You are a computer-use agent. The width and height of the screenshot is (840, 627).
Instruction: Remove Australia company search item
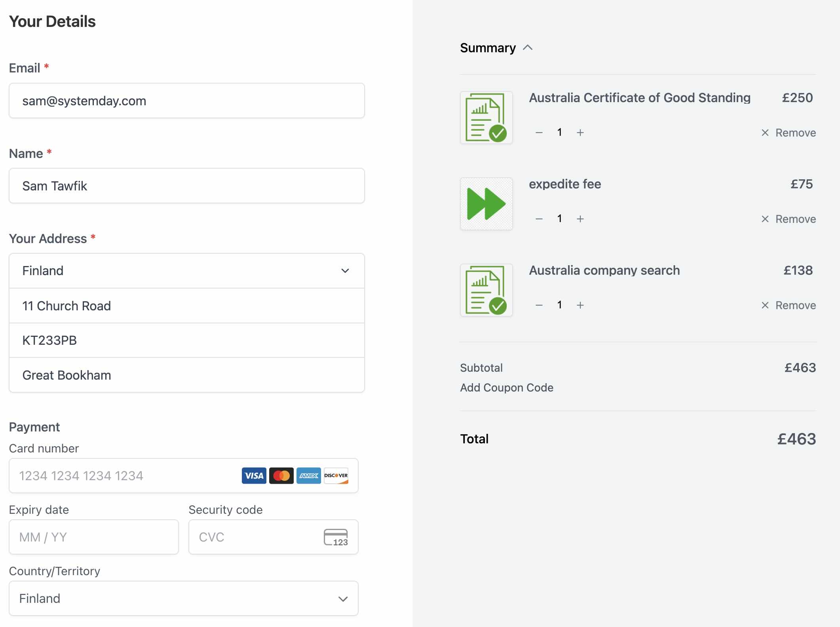pyautogui.click(x=789, y=305)
